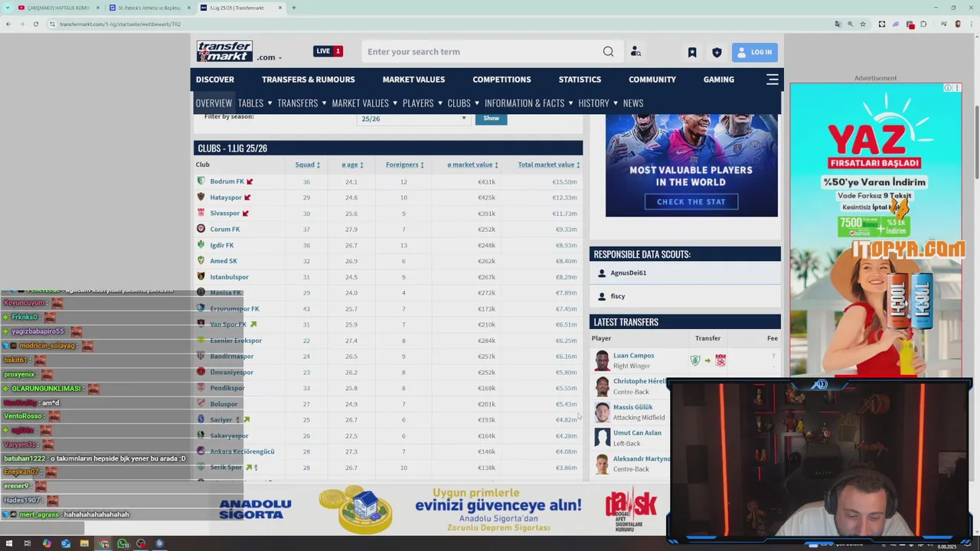Open detailed person search icon

(635, 51)
